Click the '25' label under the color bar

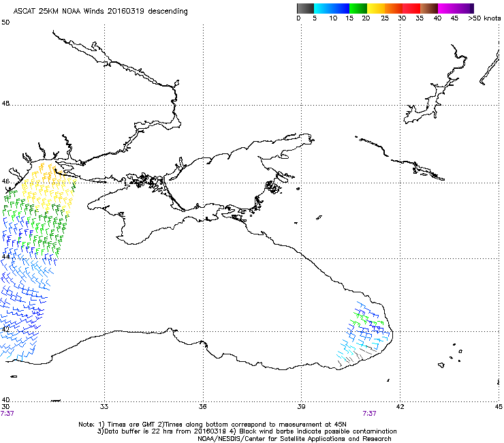click(385, 18)
